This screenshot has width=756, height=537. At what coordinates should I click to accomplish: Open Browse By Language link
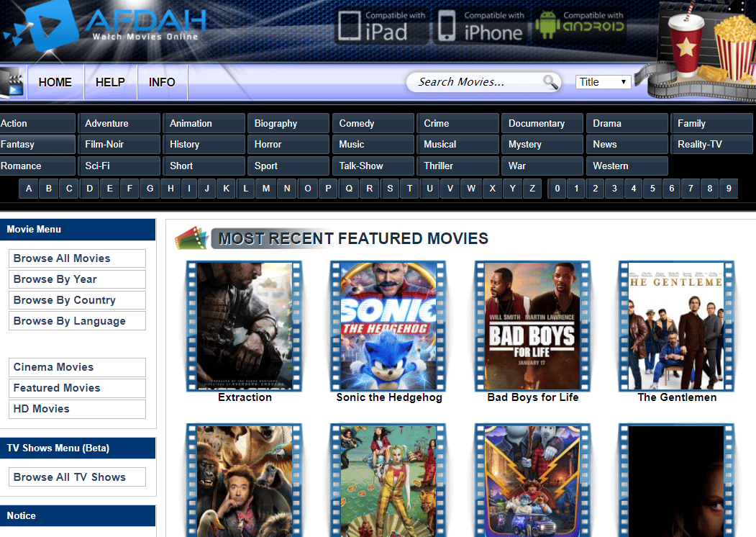tap(77, 321)
